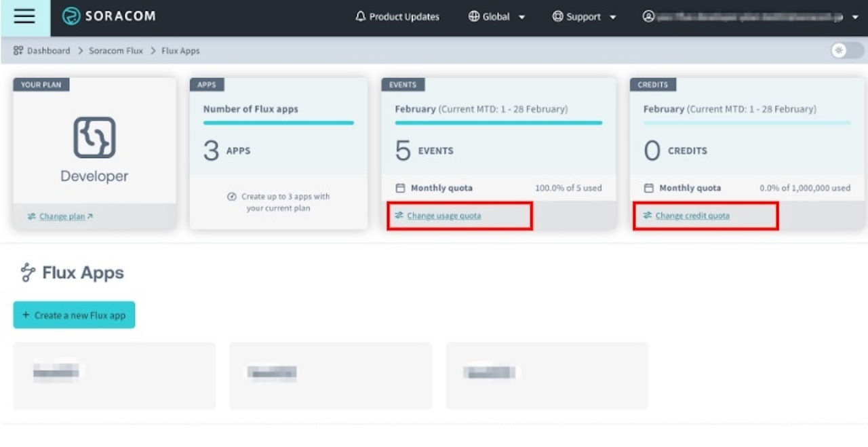Screen dimensions: 868x447
Task: Click the Soracom logo
Action: [109, 17]
